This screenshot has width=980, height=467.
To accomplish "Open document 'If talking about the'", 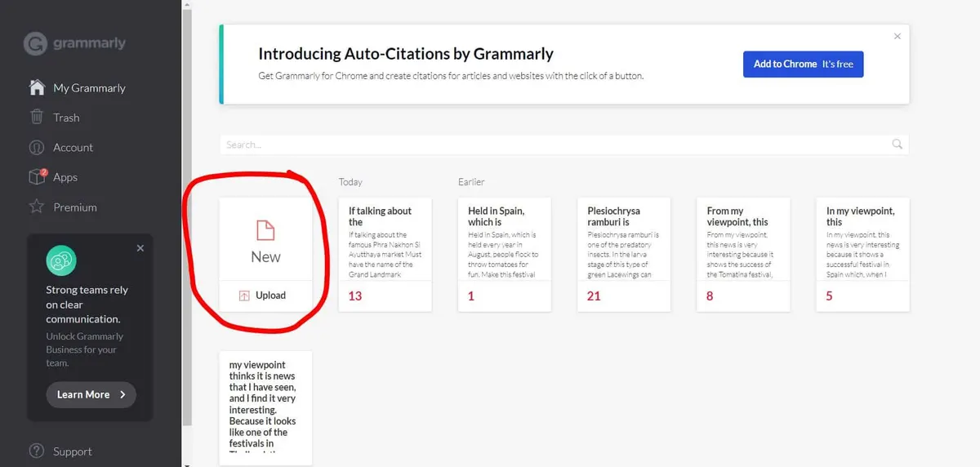I will coord(385,254).
